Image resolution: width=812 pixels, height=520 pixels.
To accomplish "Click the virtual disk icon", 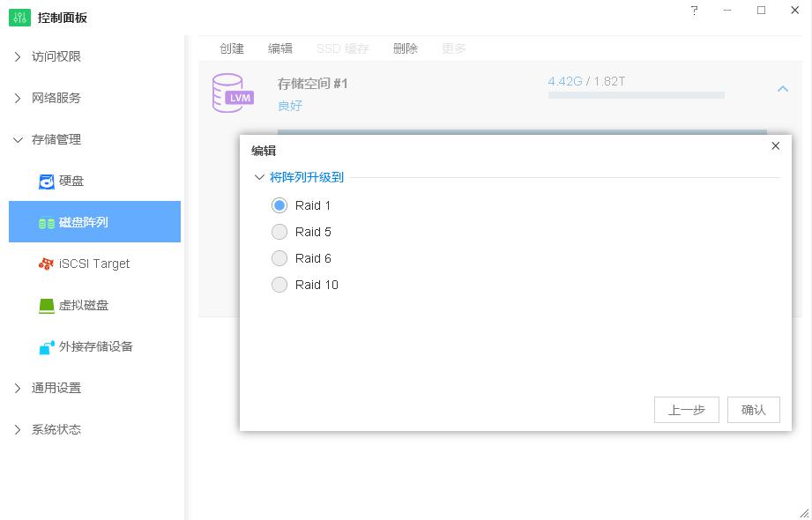I will coord(47,306).
